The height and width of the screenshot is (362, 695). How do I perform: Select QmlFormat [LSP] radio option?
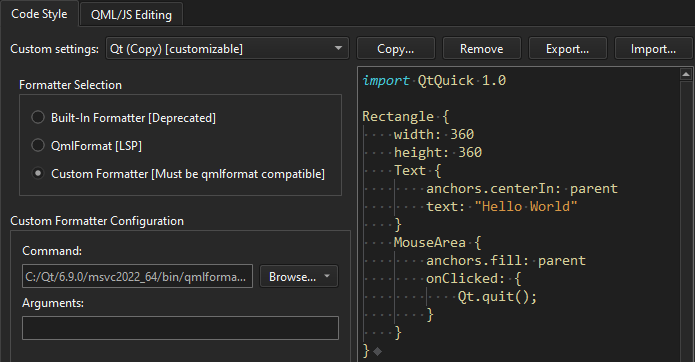click(x=86, y=146)
